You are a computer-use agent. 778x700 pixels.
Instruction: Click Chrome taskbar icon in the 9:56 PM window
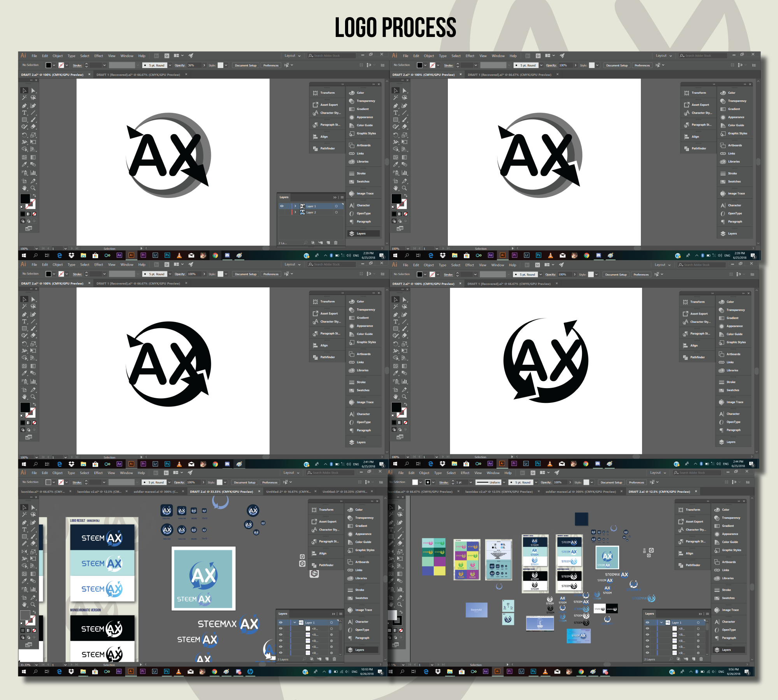581,672
